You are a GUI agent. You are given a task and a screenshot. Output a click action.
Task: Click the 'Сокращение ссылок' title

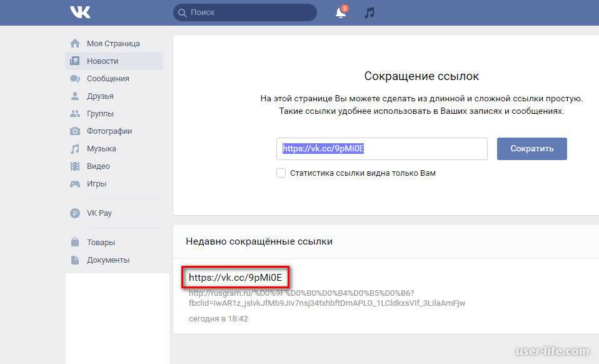point(421,76)
